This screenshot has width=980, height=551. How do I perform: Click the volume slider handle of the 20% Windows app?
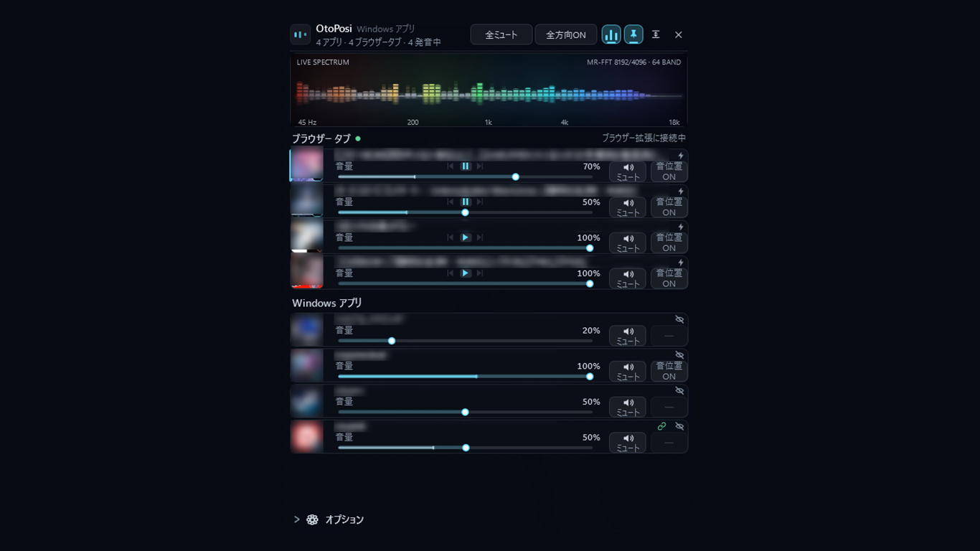(392, 341)
